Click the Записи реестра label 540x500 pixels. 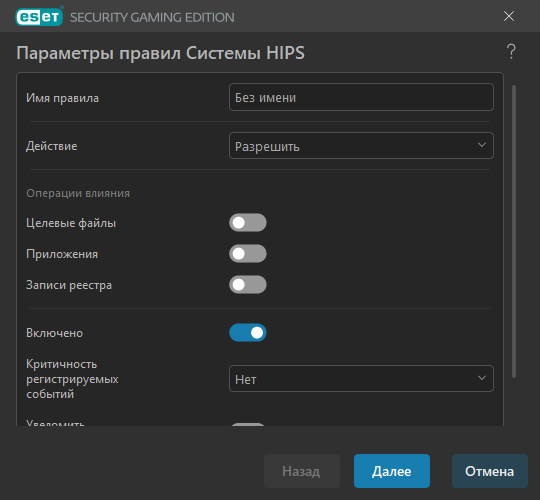point(69,285)
